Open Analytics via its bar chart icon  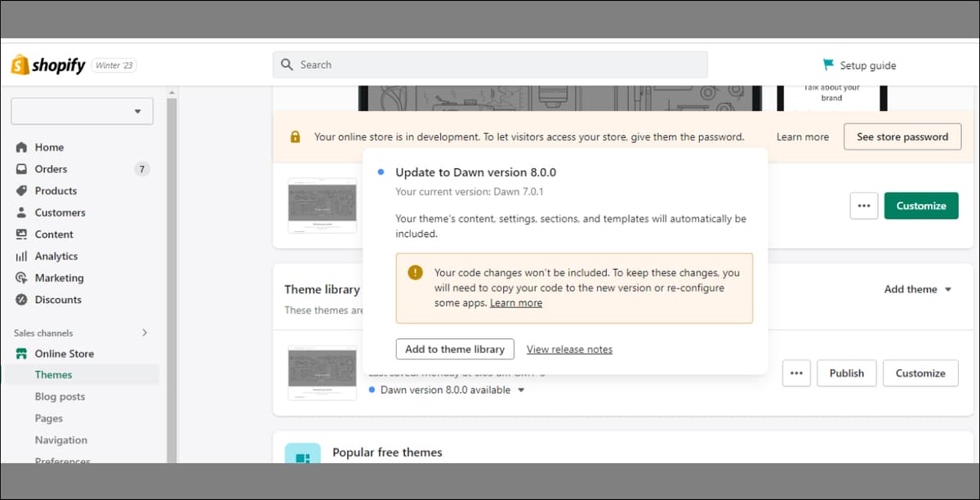[x=21, y=256]
